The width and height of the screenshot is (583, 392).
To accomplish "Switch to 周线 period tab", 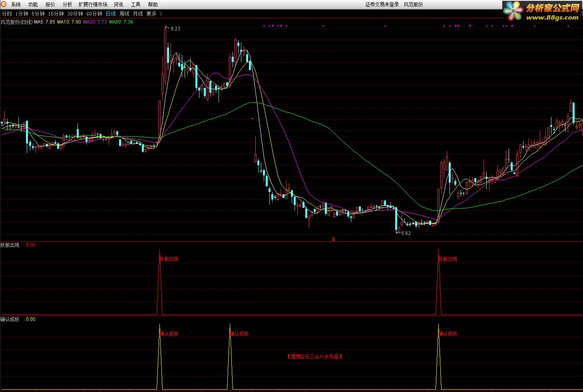I will [125, 14].
